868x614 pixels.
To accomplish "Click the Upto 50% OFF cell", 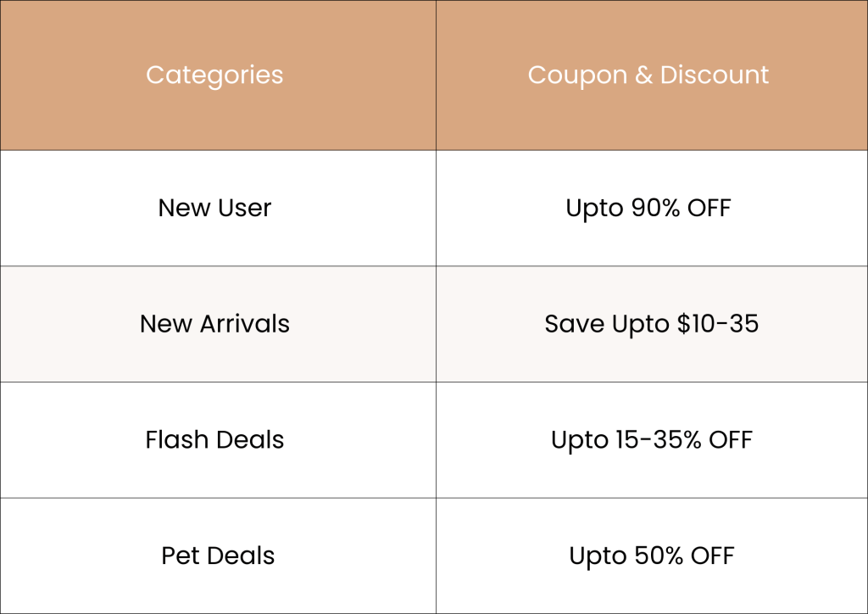I will point(651,555).
